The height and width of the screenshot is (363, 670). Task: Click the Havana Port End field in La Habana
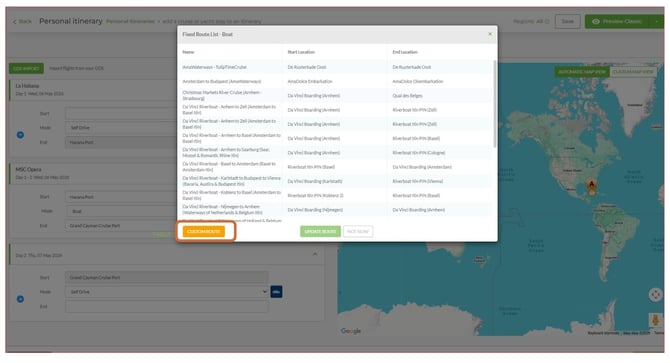121,142
